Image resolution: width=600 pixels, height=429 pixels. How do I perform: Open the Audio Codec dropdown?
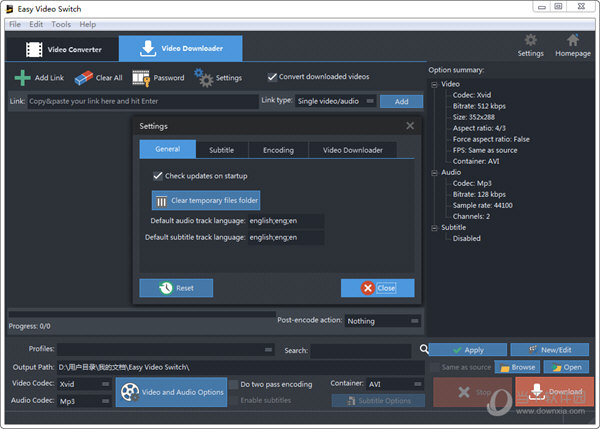tap(84, 401)
